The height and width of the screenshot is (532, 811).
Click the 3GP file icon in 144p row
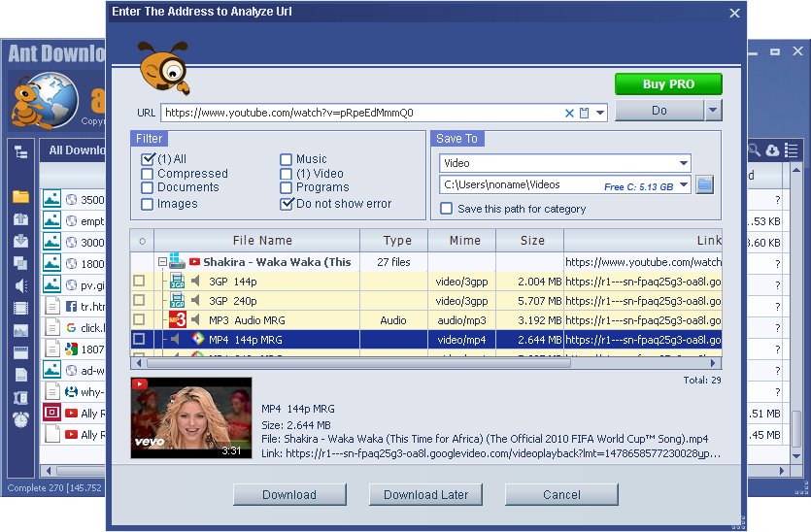(x=178, y=281)
